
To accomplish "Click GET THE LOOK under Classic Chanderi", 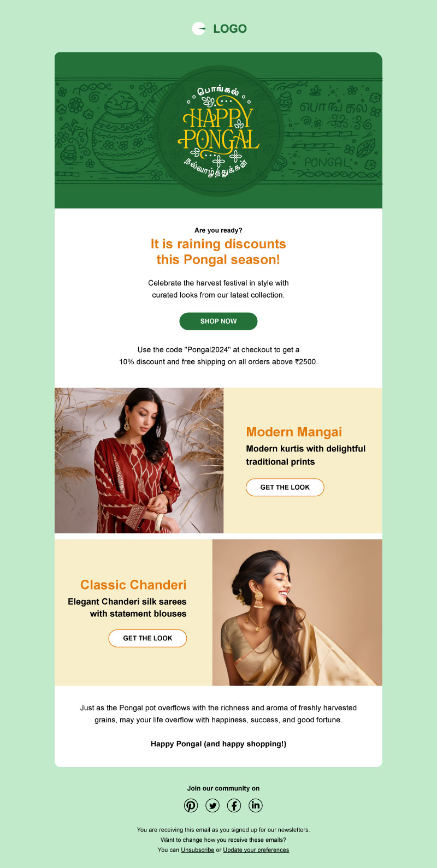I will [147, 638].
